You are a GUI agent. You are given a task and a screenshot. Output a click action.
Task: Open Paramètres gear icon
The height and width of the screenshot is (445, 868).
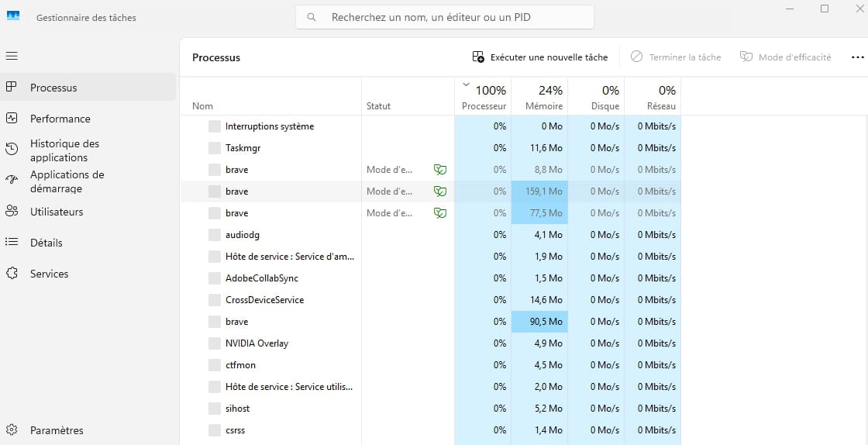pos(12,429)
